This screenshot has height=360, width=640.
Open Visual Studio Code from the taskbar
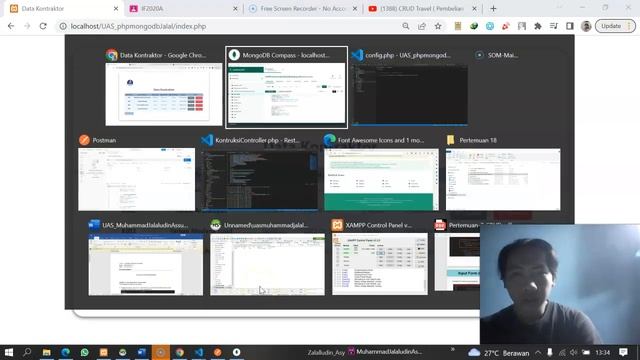tap(199, 352)
